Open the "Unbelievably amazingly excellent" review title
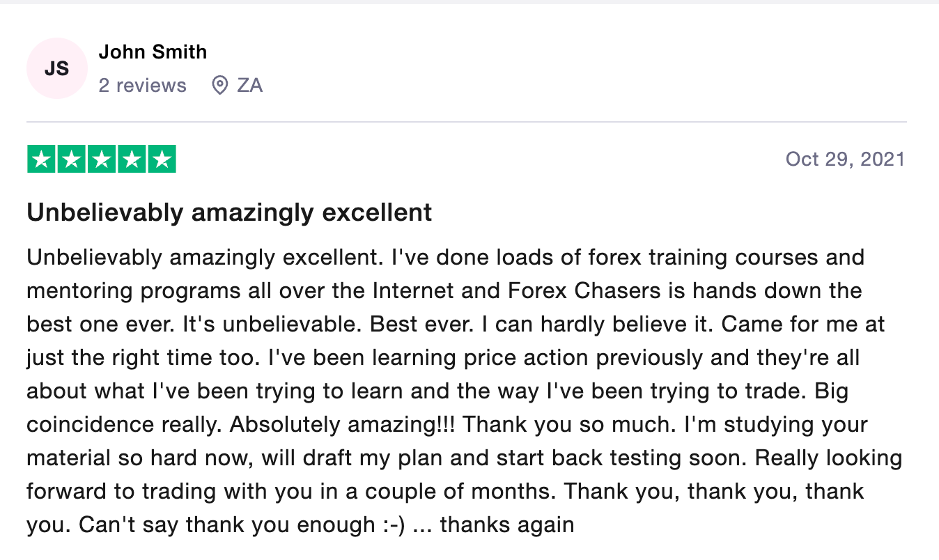 [x=229, y=212]
